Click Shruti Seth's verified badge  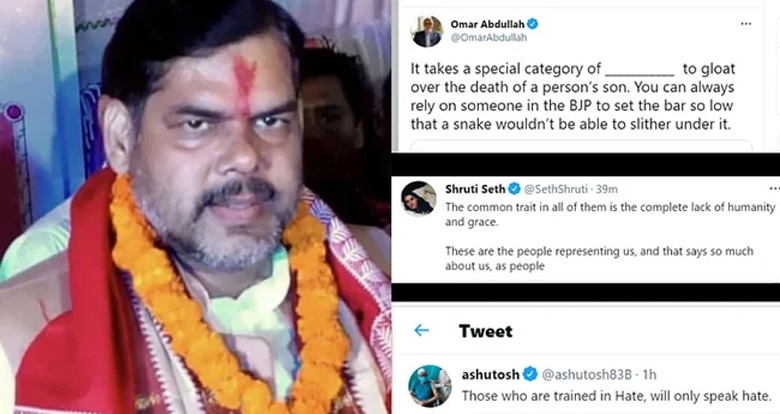click(x=514, y=189)
